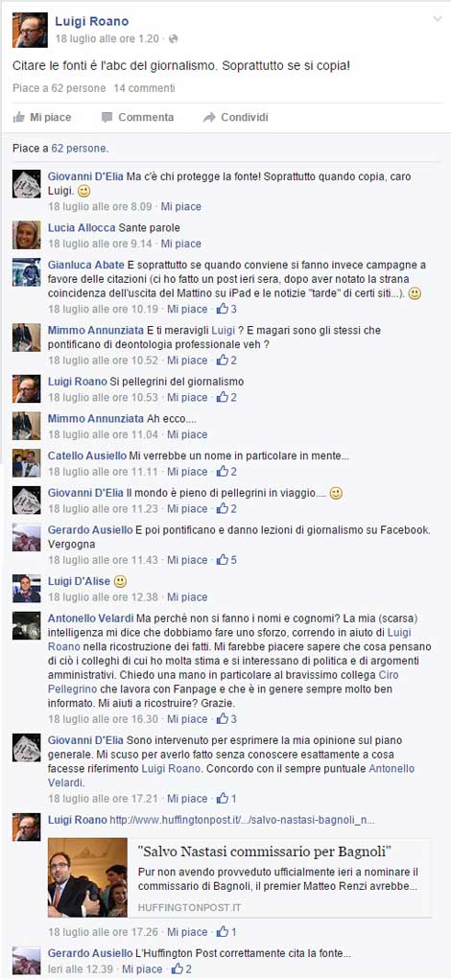
Task: Open the 14 commenti link
Action: click(144, 88)
